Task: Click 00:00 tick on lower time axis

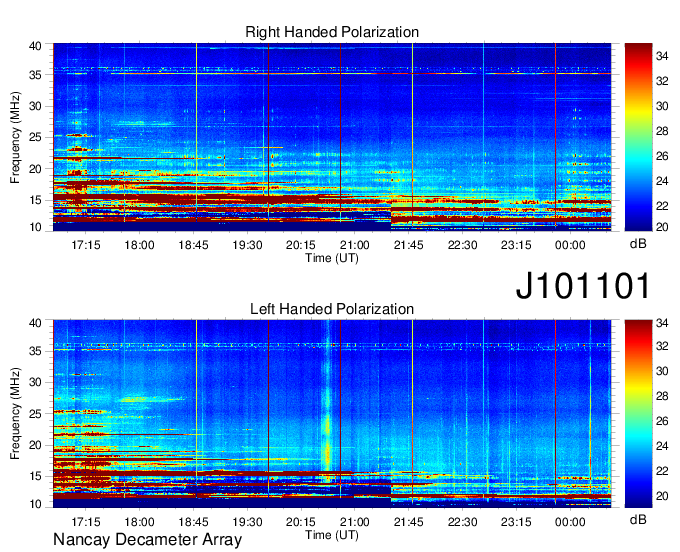Action: [x=570, y=522]
